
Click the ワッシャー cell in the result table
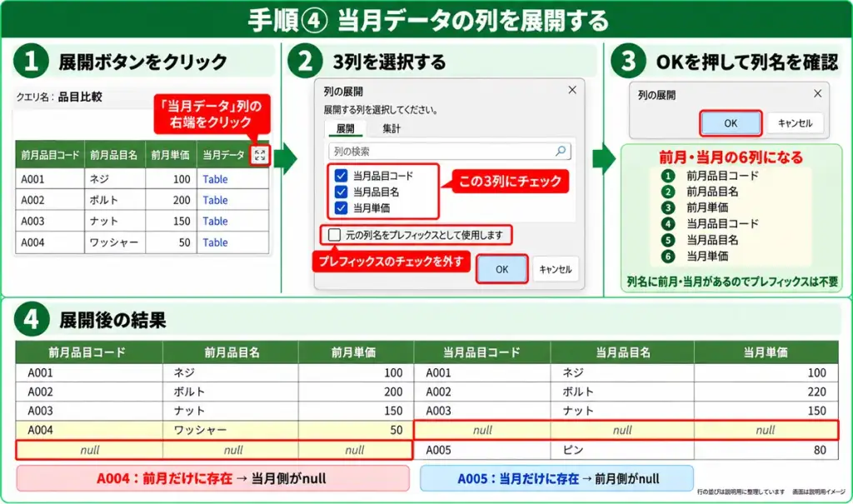pos(231,430)
